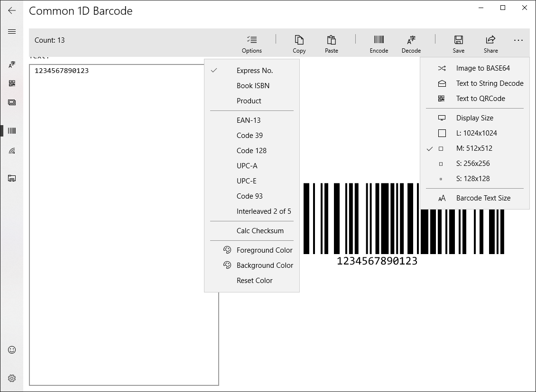Choose Text to QRCode option

point(475,99)
